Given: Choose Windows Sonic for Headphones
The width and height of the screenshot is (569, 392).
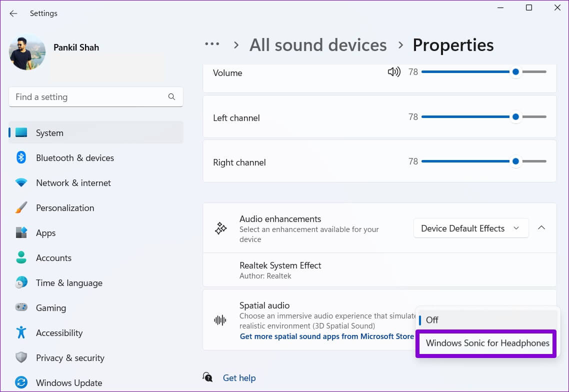Looking at the screenshot, I should click(486, 343).
